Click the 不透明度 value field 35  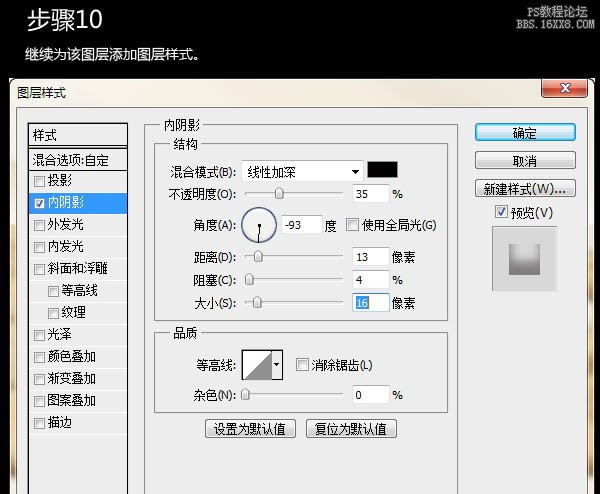click(x=370, y=194)
